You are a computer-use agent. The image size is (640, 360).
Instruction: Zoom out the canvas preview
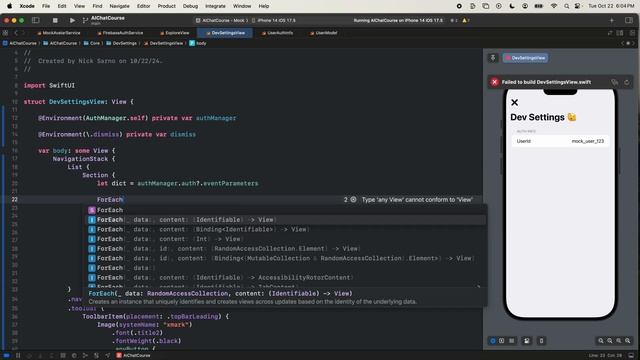(601, 341)
